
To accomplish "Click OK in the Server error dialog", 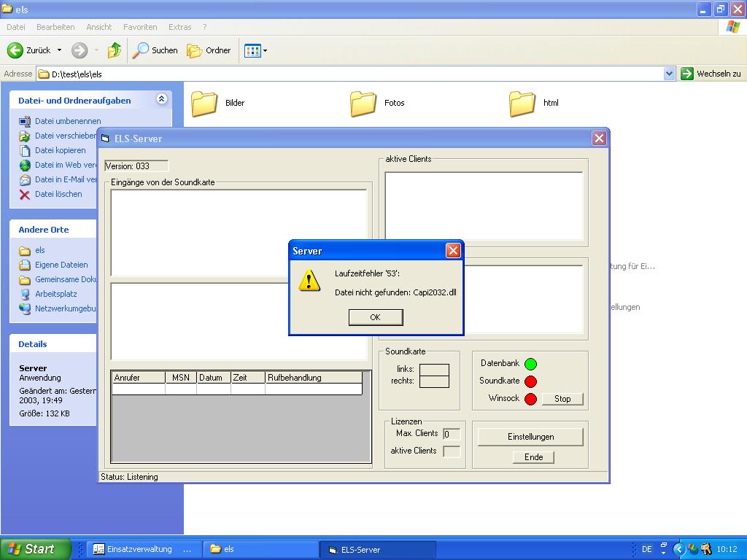I will [375, 317].
